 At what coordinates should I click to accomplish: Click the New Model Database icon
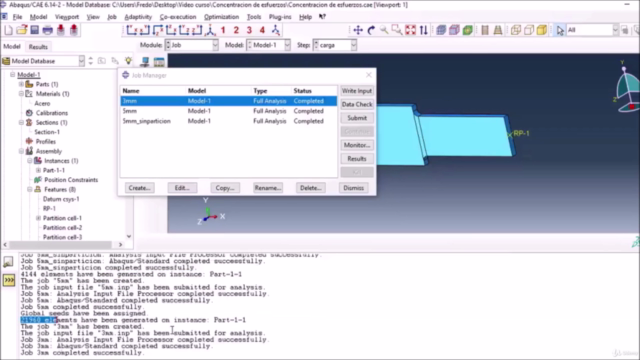[9, 30]
